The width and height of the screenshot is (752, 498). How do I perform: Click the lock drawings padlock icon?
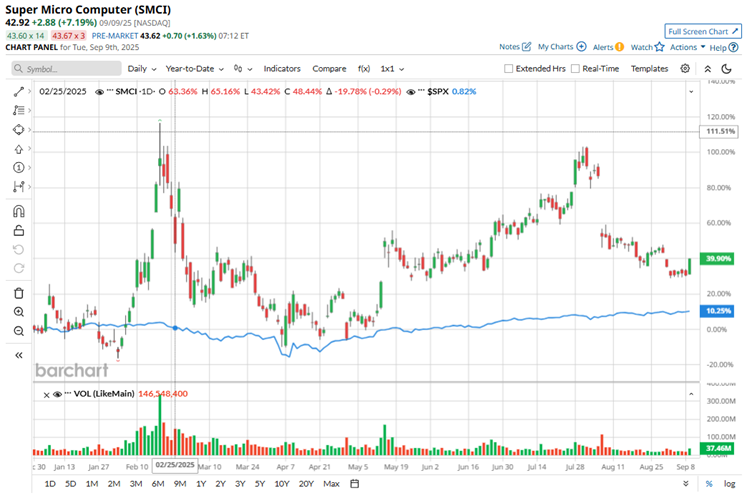18,230
